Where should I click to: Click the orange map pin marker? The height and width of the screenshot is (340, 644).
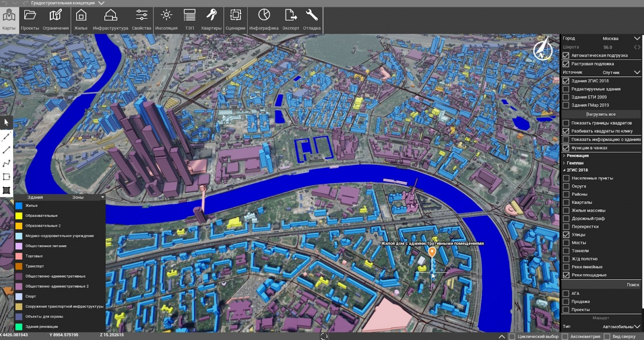tap(432, 252)
